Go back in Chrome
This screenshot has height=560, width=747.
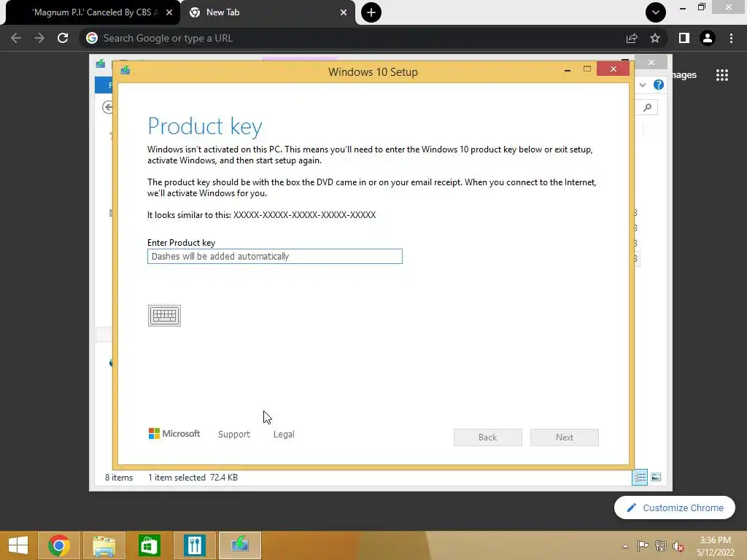coord(16,38)
